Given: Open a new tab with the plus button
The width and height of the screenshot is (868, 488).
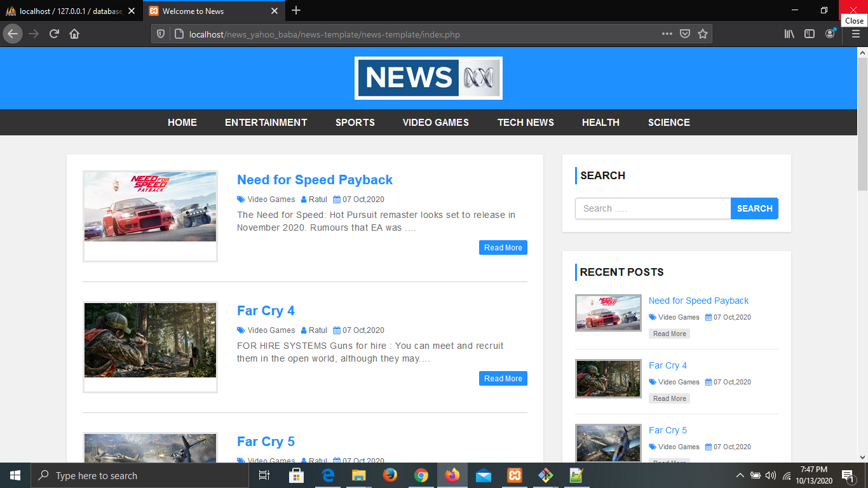Looking at the screenshot, I should pyautogui.click(x=296, y=11).
